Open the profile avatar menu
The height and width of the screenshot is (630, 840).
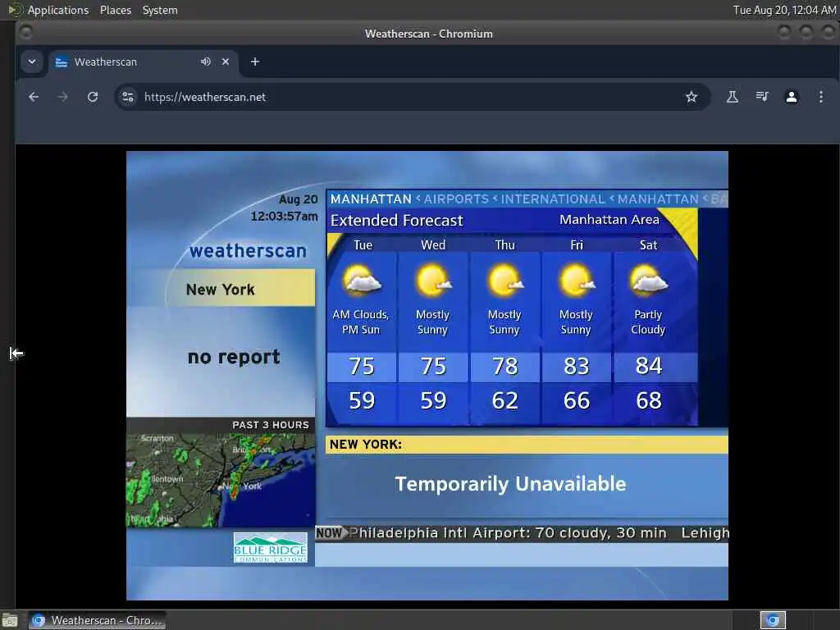(792, 97)
